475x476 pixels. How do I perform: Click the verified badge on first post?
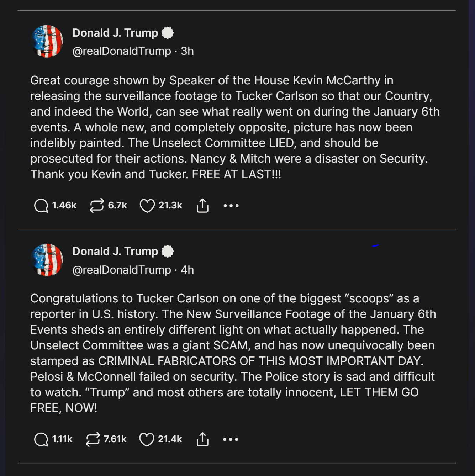[168, 33]
